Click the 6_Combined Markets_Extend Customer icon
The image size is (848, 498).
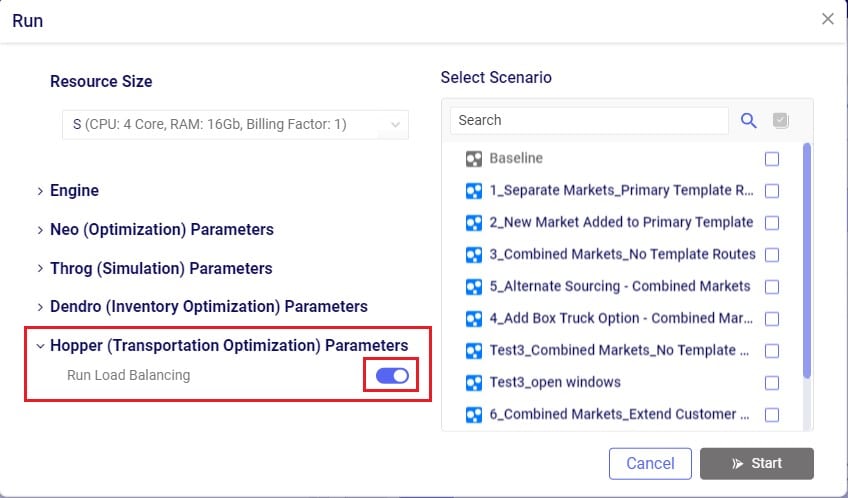click(x=474, y=415)
